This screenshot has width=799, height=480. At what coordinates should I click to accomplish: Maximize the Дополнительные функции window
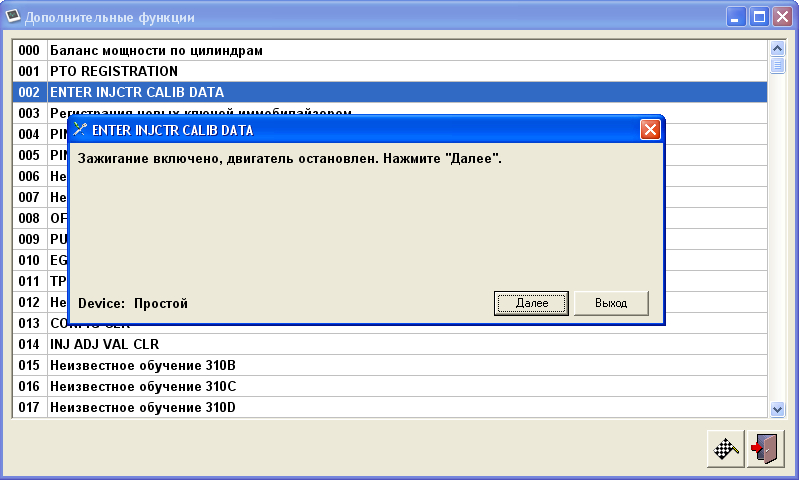point(759,17)
